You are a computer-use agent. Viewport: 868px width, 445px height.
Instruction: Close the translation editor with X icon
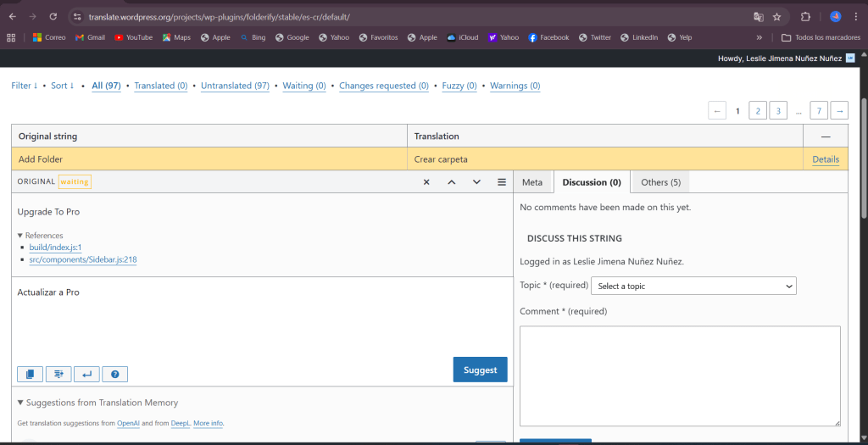click(x=426, y=182)
